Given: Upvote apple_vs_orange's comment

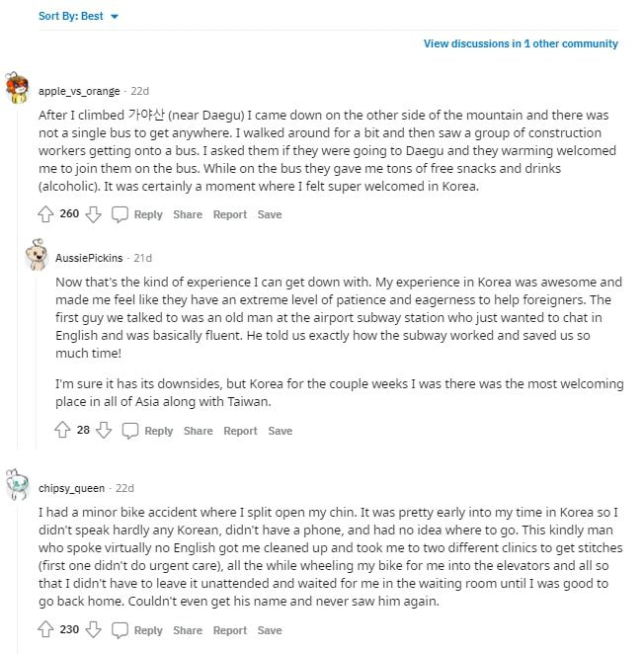Looking at the screenshot, I should (x=44, y=214).
